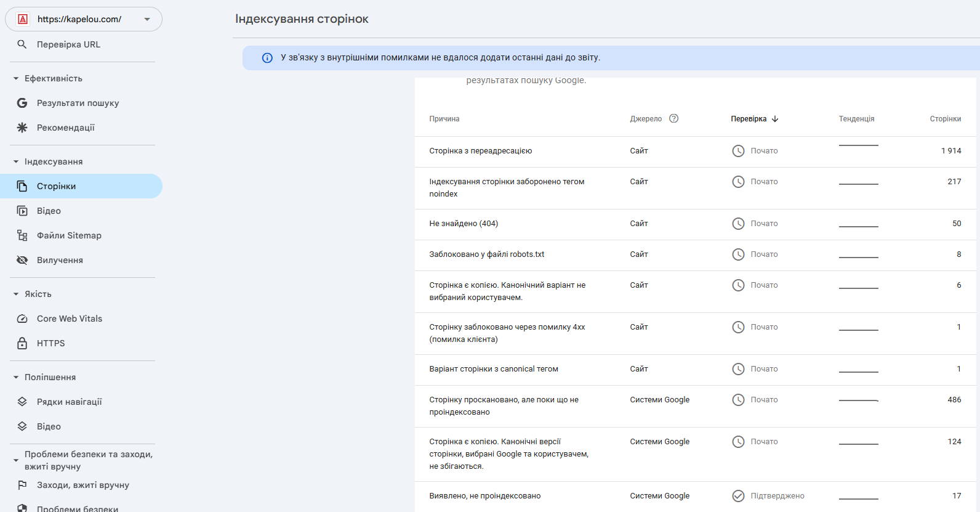
Task: Open the Не знайдено (404) row
Action: point(464,224)
